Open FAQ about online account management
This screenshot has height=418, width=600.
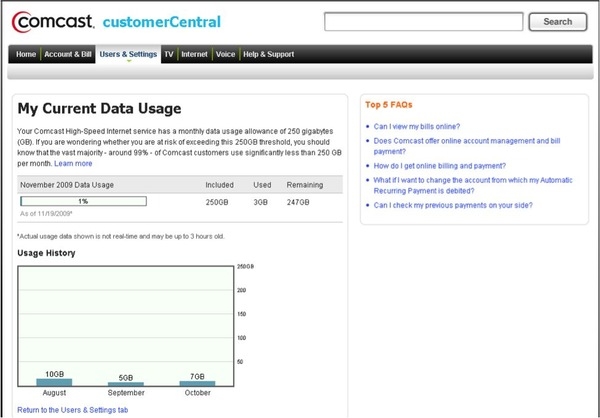[467, 146]
